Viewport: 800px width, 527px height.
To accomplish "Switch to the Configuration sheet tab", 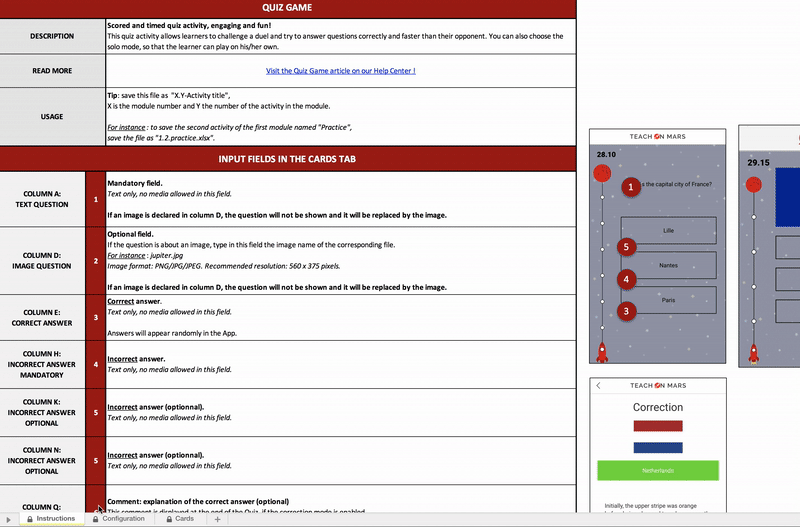I will (x=118, y=519).
